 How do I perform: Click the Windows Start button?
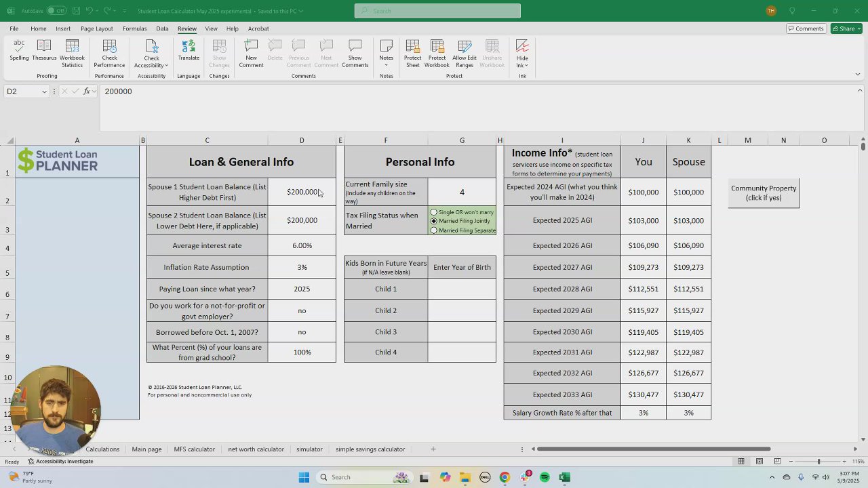coord(304,477)
